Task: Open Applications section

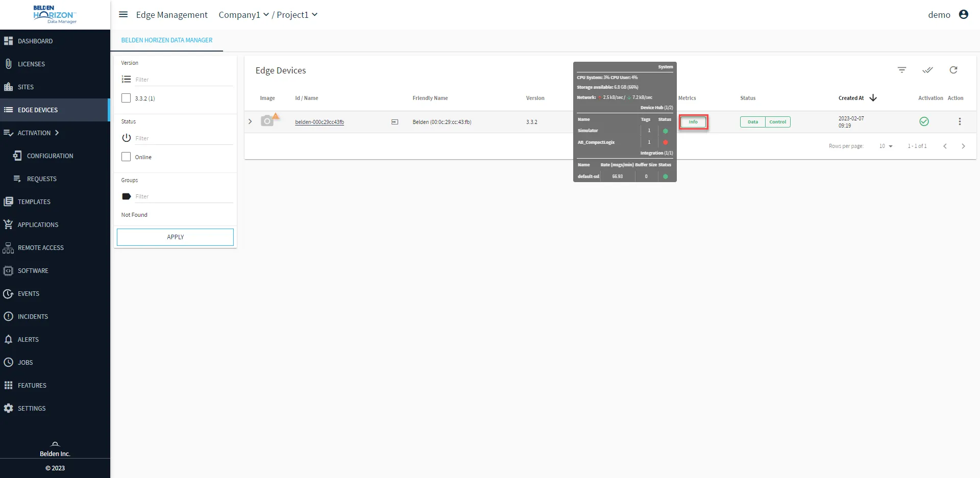Action: [x=55, y=224]
